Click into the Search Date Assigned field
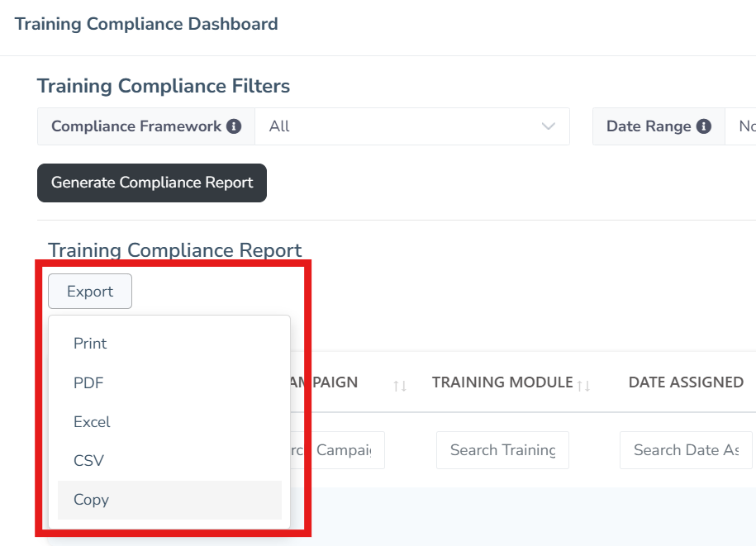This screenshot has height=546, width=756. click(686, 450)
